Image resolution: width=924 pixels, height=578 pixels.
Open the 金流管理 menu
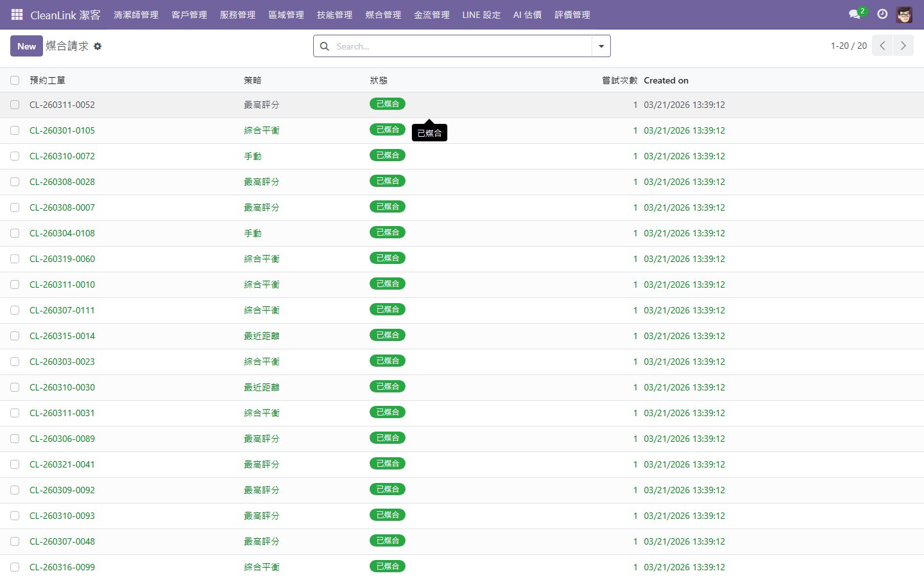(x=431, y=15)
